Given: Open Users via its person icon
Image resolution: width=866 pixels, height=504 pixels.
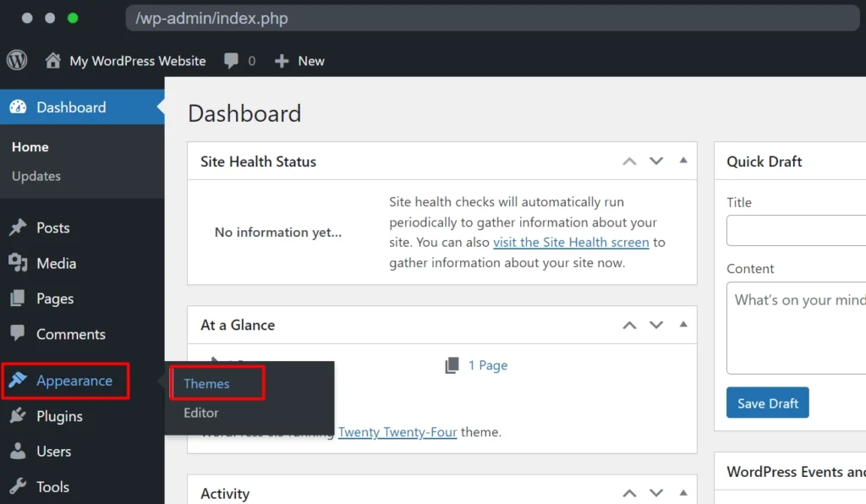Looking at the screenshot, I should click(19, 451).
